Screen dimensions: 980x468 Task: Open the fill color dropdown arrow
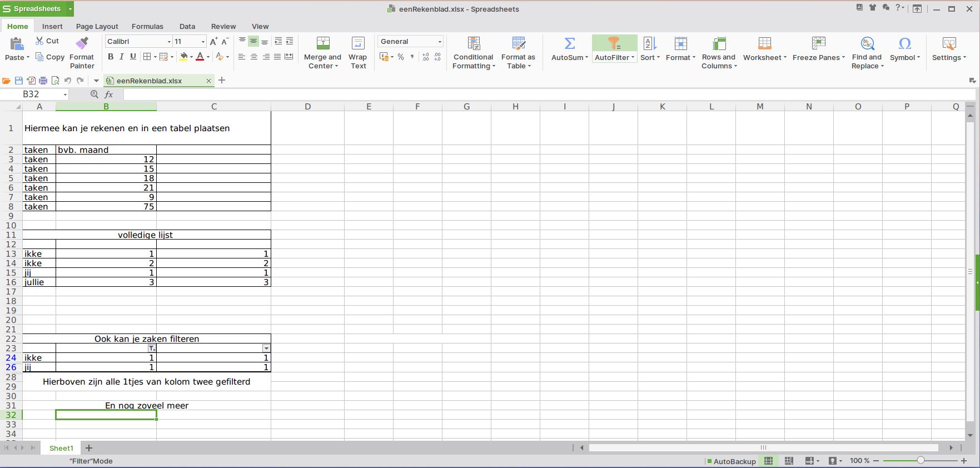pyautogui.click(x=191, y=57)
